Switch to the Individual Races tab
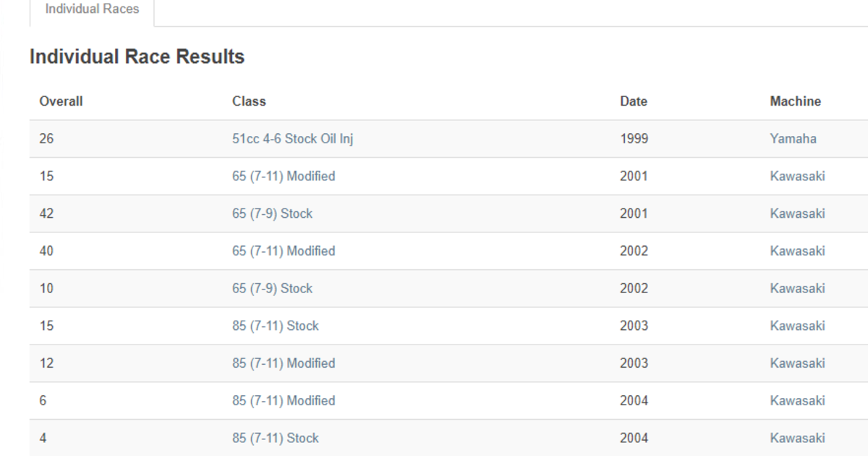This screenshot has width=868, height=456. (x=92, y=9)
